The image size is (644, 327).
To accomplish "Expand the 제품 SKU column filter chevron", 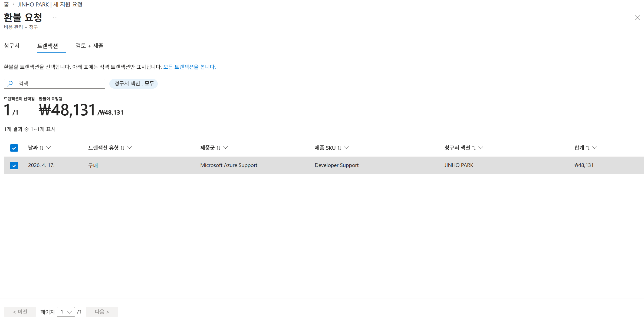I will [x=346, y=148].
